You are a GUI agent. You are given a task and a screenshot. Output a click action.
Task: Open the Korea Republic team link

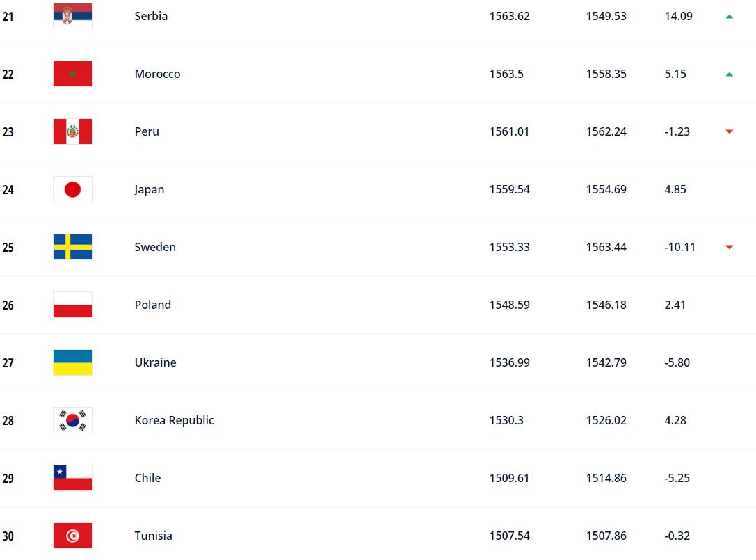(174, 420)
